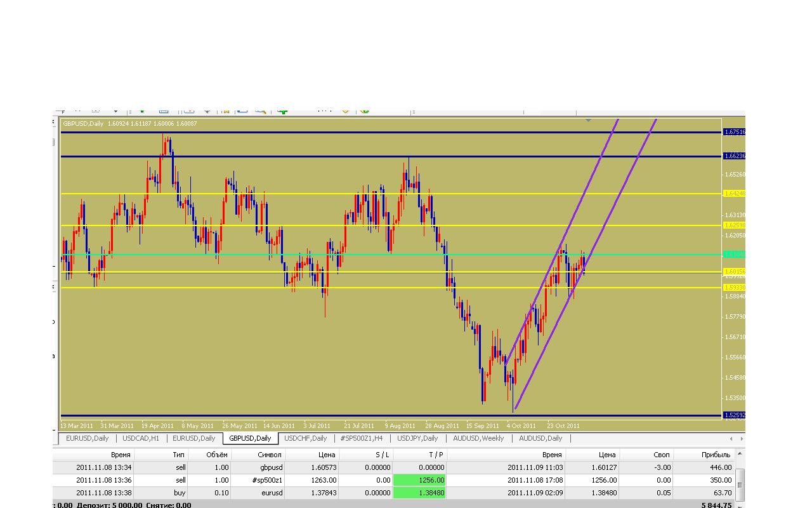Screen dimensions: 812x508
Task: Select the gbpusd sell trade row symbol
Action: click(x=258, y=467)
